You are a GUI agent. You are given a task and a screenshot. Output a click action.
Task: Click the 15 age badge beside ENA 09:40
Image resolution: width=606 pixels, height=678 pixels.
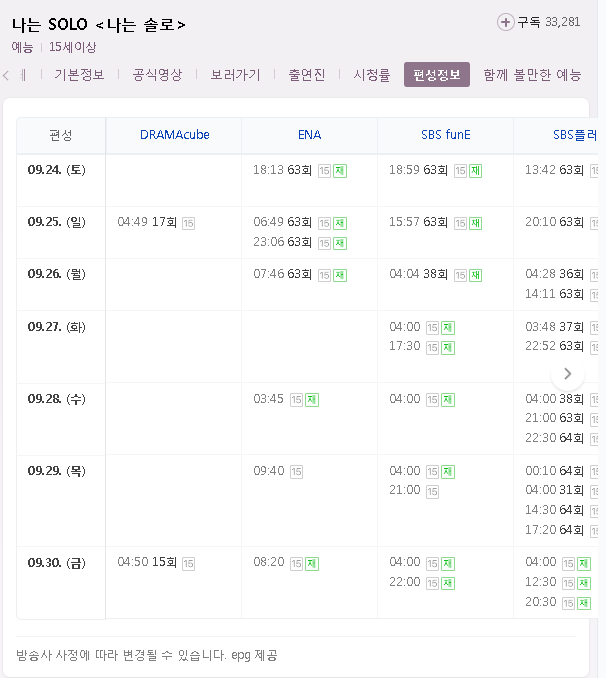[296, 472]
